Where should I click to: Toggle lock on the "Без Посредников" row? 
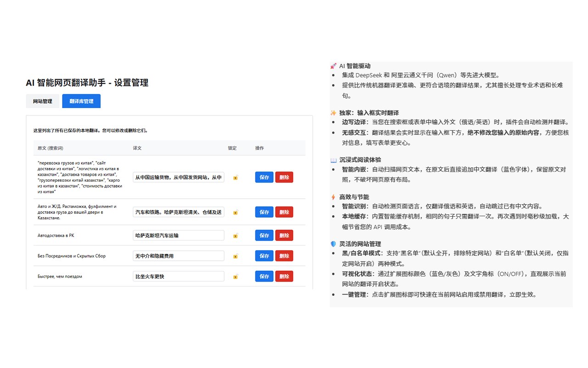[235, 256]
